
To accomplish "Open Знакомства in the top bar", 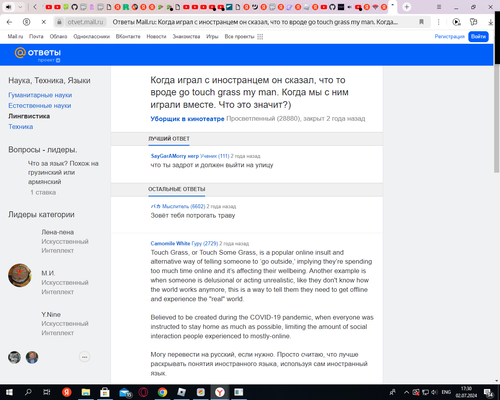I will pyautogui.click(x=186, y=37).
